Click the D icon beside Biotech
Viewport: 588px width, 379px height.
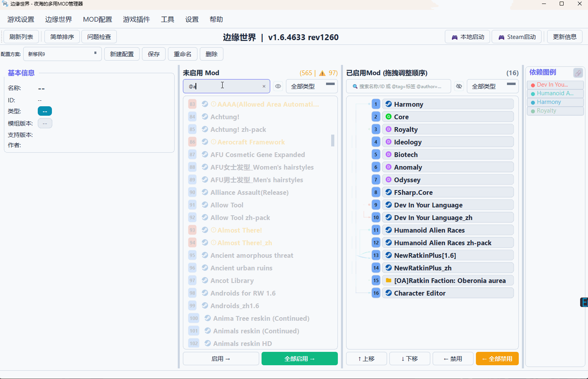click(388, 154)
